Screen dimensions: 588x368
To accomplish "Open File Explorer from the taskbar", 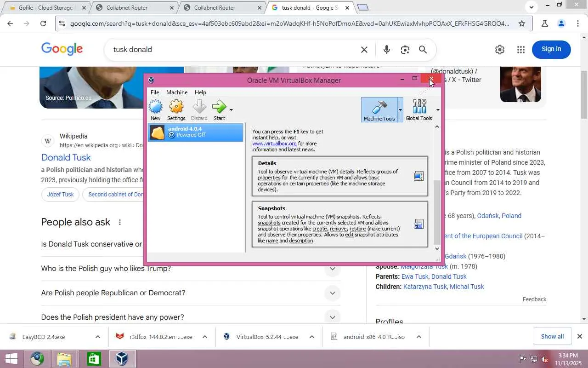I will (x=64, y=359).
